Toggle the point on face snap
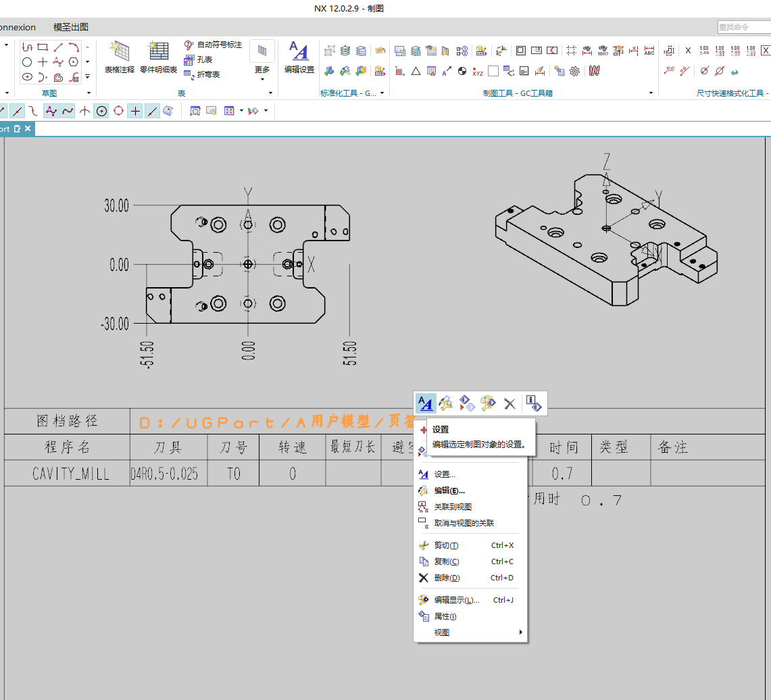Screen dimensions: 771x700 tap(168, 111)
